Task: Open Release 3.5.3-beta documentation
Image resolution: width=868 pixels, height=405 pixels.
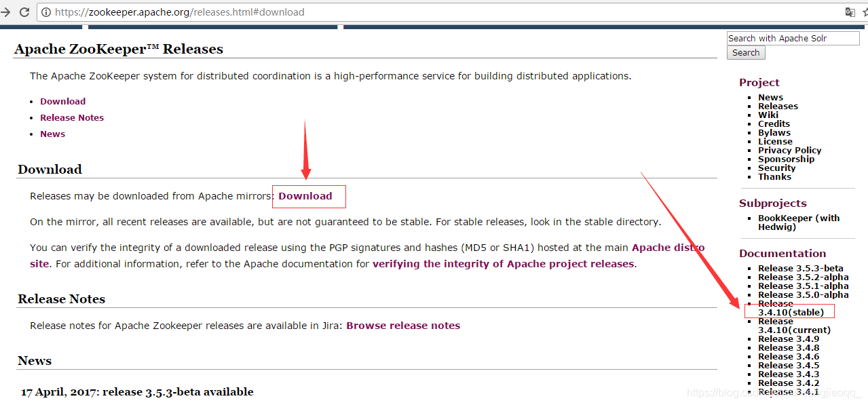Action: point(800,269)
